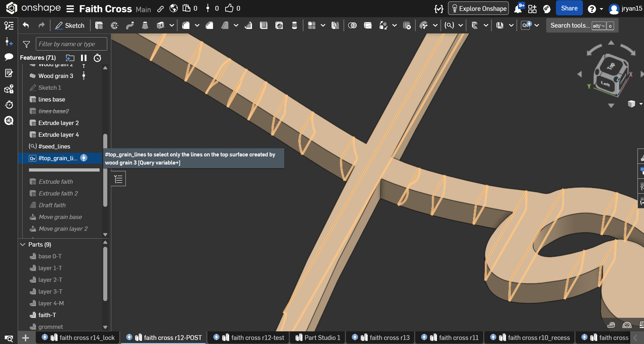Open the Undo action

[x=26, y=26]
